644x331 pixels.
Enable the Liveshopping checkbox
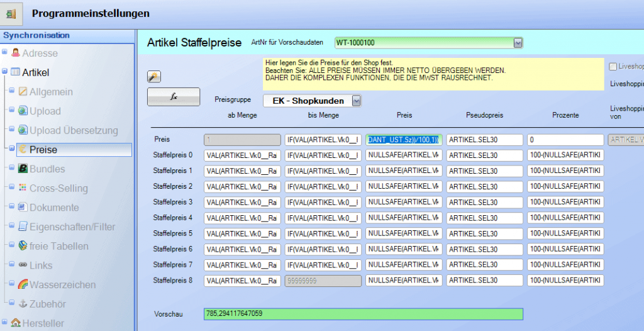pyautogui.click(x=613, y=66)
